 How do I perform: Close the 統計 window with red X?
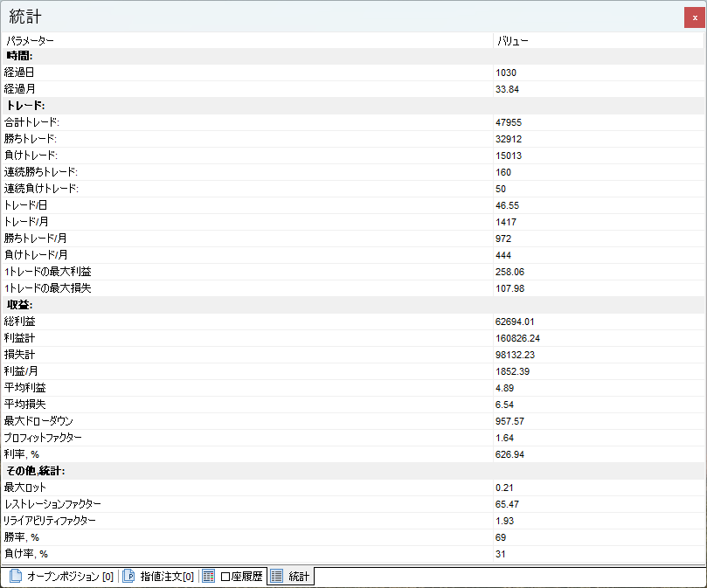pyautogui.click(x=694, y=17)
